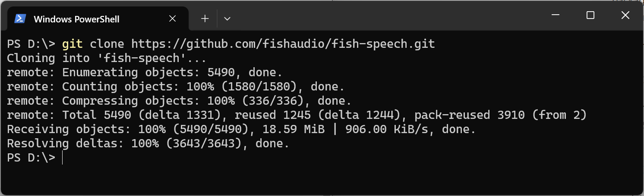Select the Windows PowerShell tab title
The image size is (644, 196).
coord(76,19)
